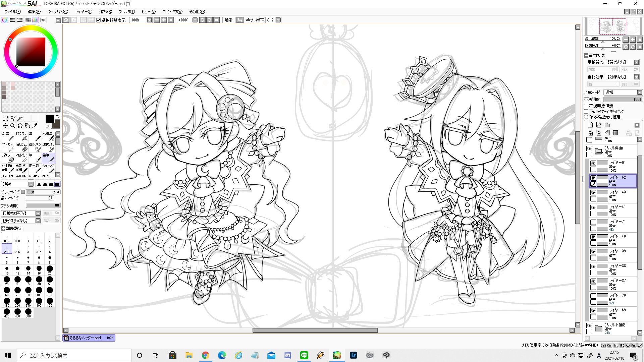Select the magic wand selection tool
This screenshot has width=644, height=362.
click(20, 118)
